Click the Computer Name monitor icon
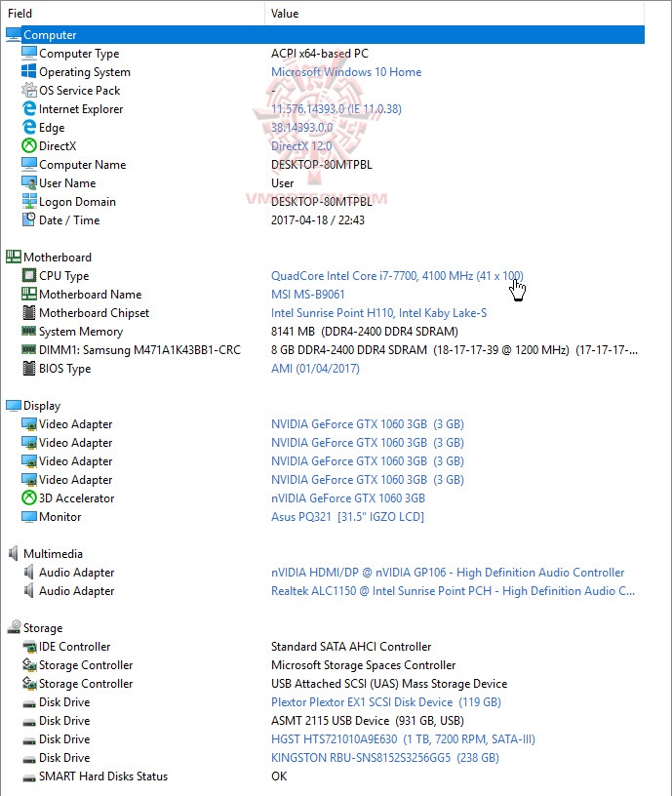The image size is (672, 796). click(x=29, y=165)
